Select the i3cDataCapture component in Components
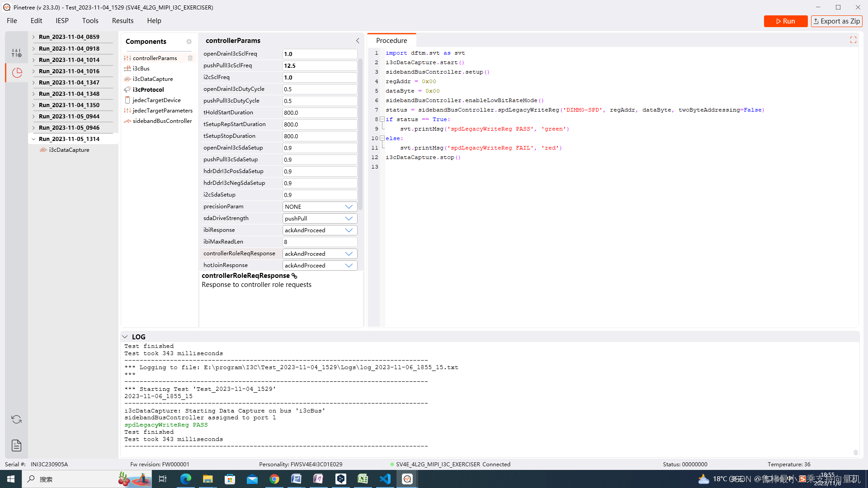The width and height of the screenshot is (868, 488). pos(153,79)
